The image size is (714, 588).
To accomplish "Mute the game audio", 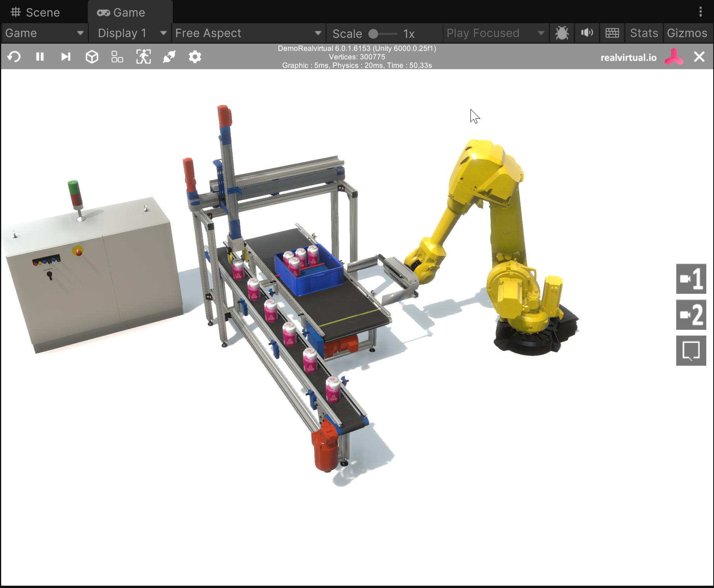I will pos(587,33).
